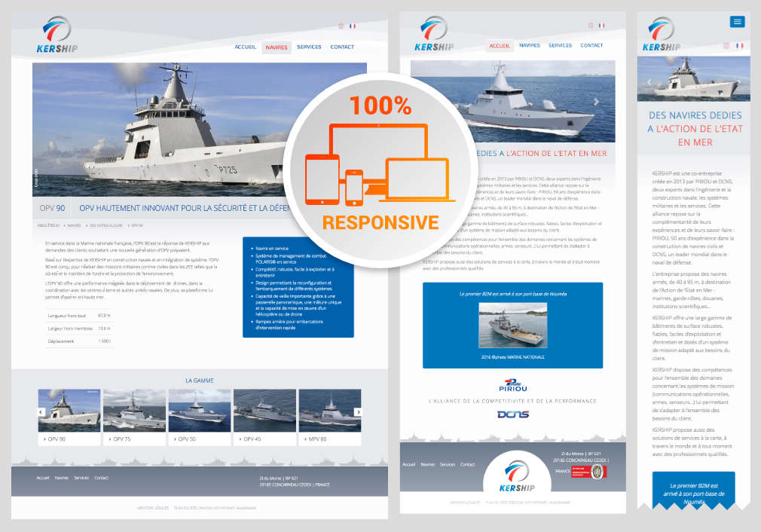Open the OPV 90 label link under the gallery
Screen dimensions: 761x532
click(57, 439)
